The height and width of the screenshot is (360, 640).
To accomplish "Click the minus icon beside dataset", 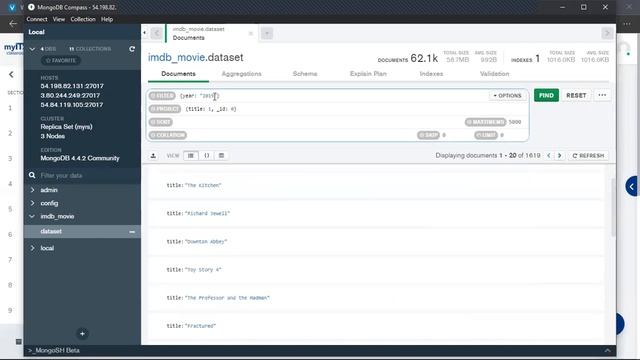I will (x=132, y=231).
